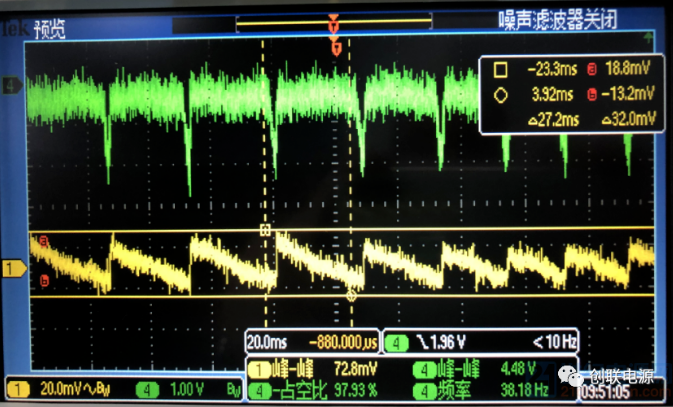Viewport: 673px width, 407px height.
Task: Click the channel 4 trigger source badge
Action: 397,339
